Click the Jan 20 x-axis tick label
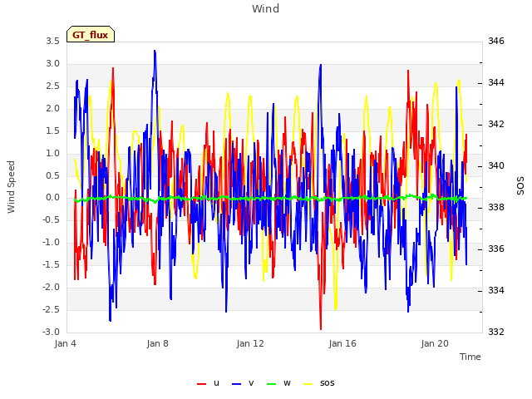This screenshot has width=532, height=399. point(435,343)
